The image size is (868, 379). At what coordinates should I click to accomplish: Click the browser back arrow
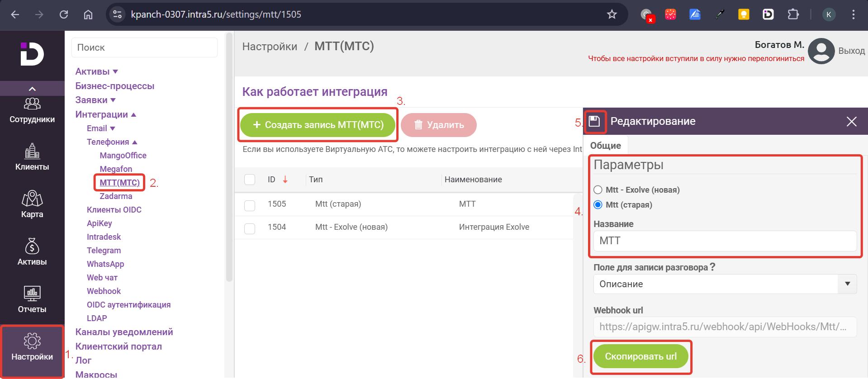coord(15,14)
